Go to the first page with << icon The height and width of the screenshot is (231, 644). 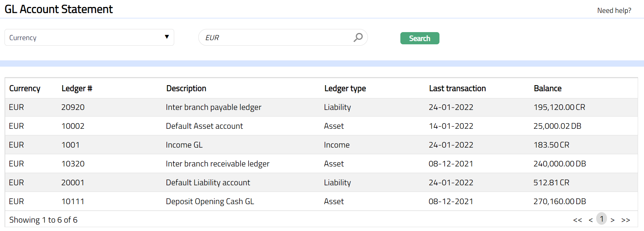(x=577, y=220)
